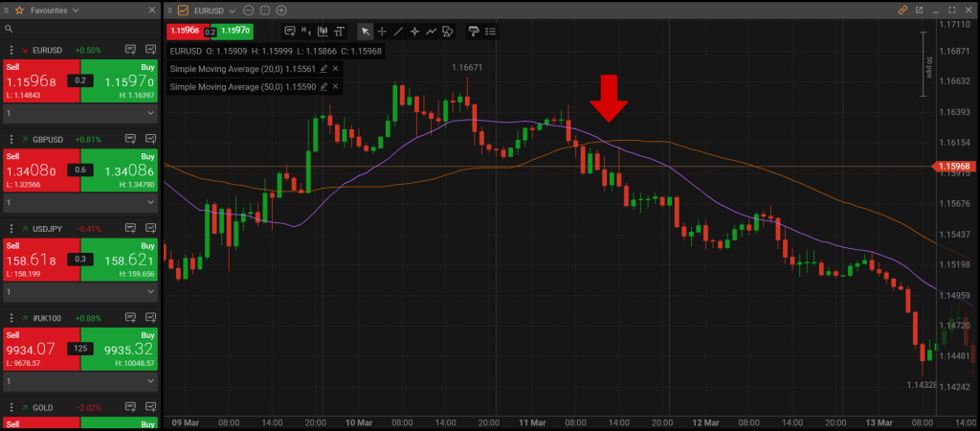Toggle the orange chart link icon
The height and width of the screenshot is (431, 980).
tap(902, 10)
